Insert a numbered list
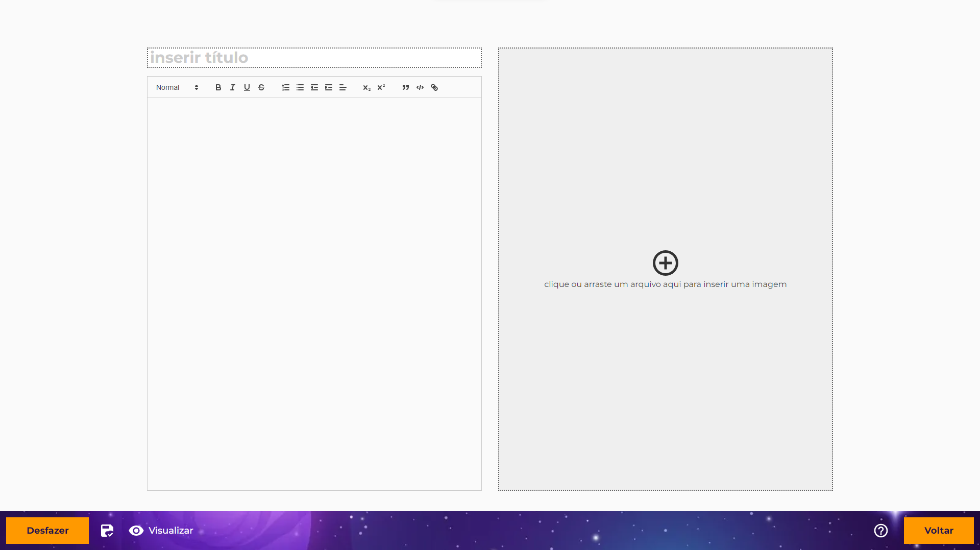The height and width of the screenshot is (550, 980). click(285, 87)
